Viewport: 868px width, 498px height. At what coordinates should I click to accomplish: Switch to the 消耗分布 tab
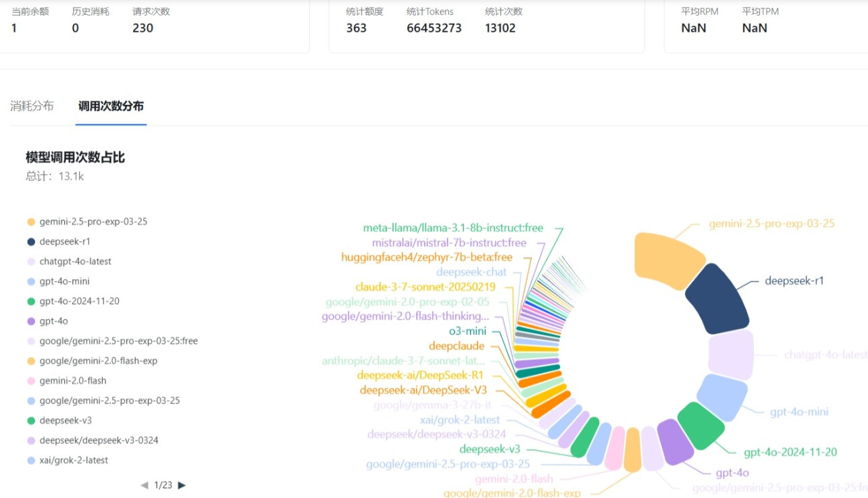coord(32,106)
